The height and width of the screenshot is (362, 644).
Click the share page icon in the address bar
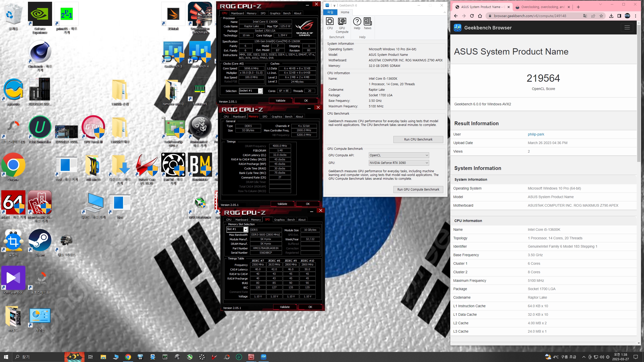click(593, 16)
